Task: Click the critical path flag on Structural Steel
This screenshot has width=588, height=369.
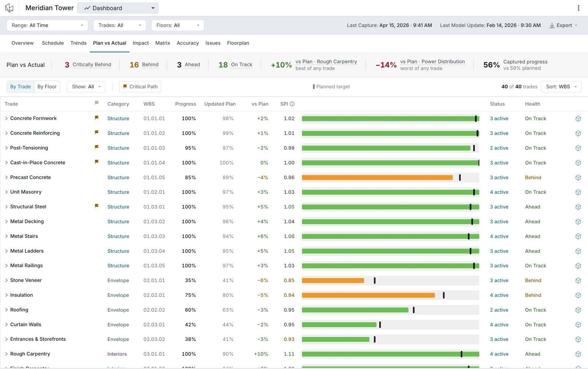Action: point(97,206)
